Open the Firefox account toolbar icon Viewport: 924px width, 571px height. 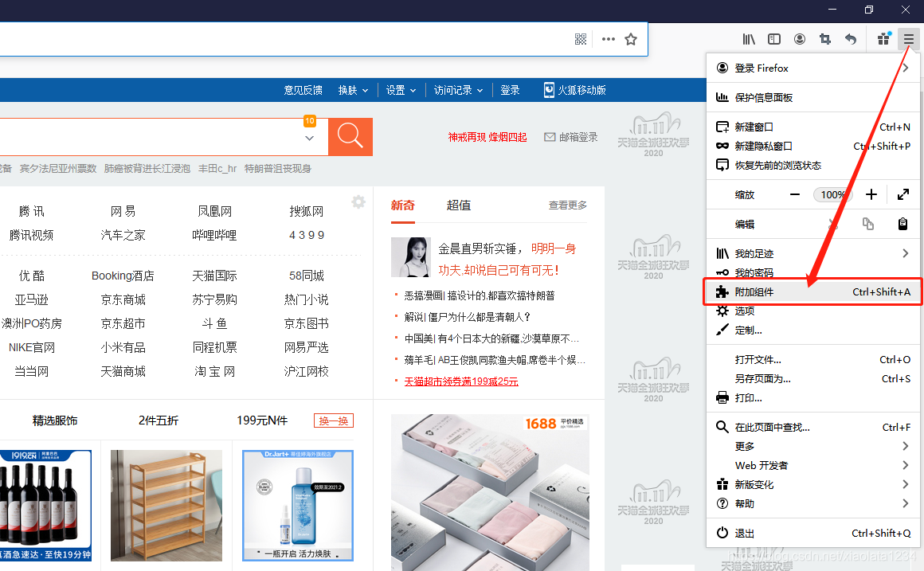[800, 40]
